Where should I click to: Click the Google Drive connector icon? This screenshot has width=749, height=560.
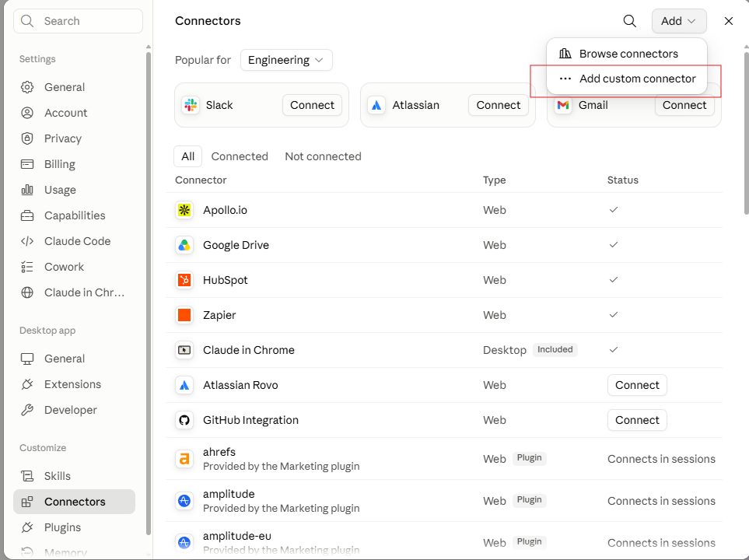point(184,245)
